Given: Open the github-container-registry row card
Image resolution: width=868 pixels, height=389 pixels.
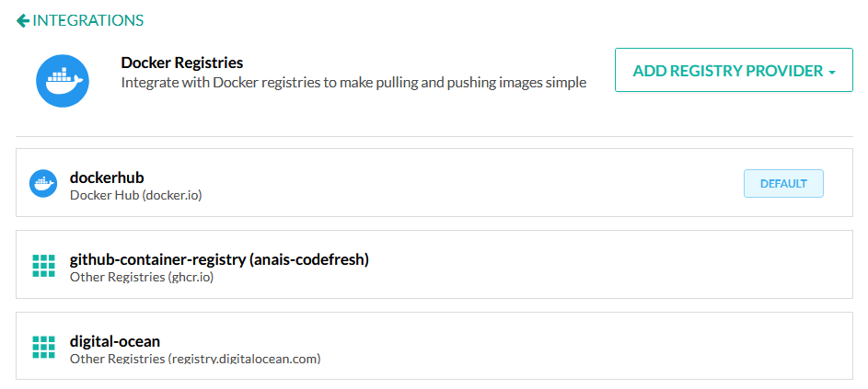Looking at the screenshot, I should [x=434, y=265].
